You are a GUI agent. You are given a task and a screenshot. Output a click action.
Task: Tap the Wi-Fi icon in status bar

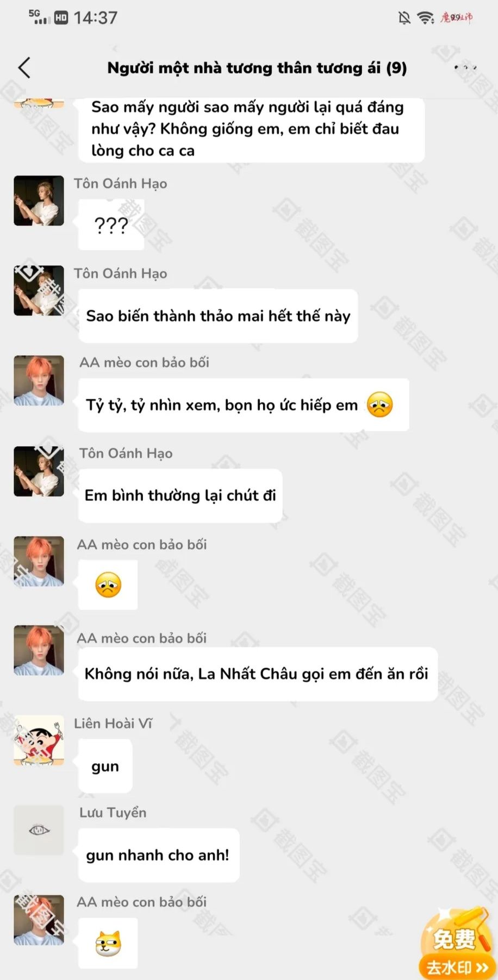coord(425,18)
